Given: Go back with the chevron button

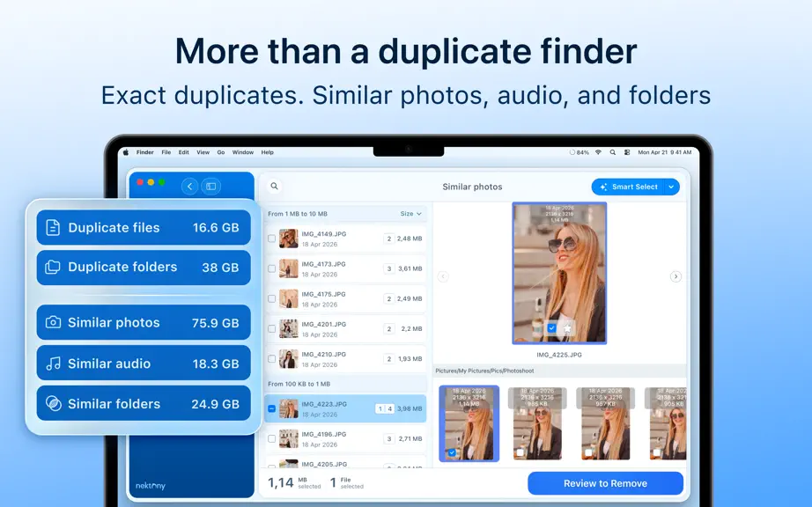Looking at the screenshot, I should coord(189,187).
